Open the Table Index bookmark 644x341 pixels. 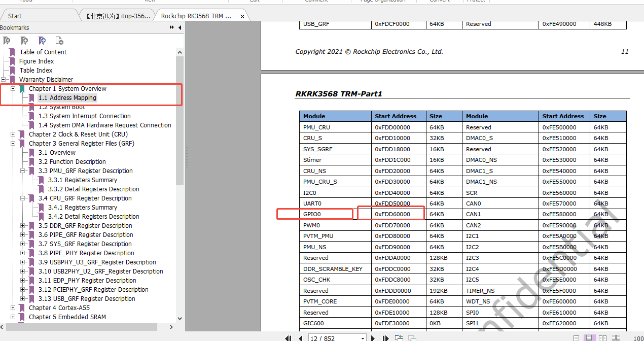coord(36,71)
